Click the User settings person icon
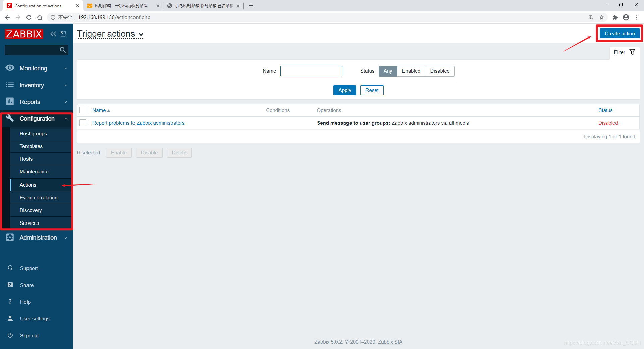Screen dimensions: 644x349 tap(10, 318)
